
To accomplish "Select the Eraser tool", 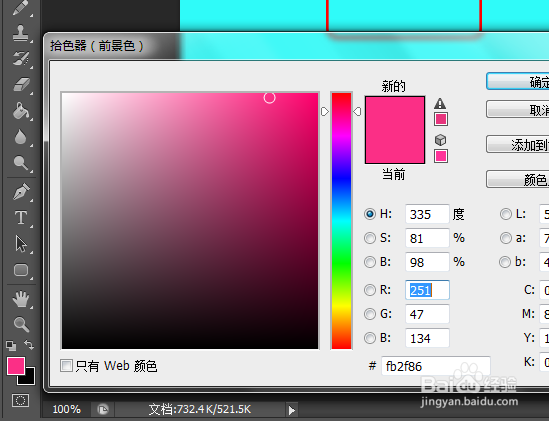I will (21, 85).
